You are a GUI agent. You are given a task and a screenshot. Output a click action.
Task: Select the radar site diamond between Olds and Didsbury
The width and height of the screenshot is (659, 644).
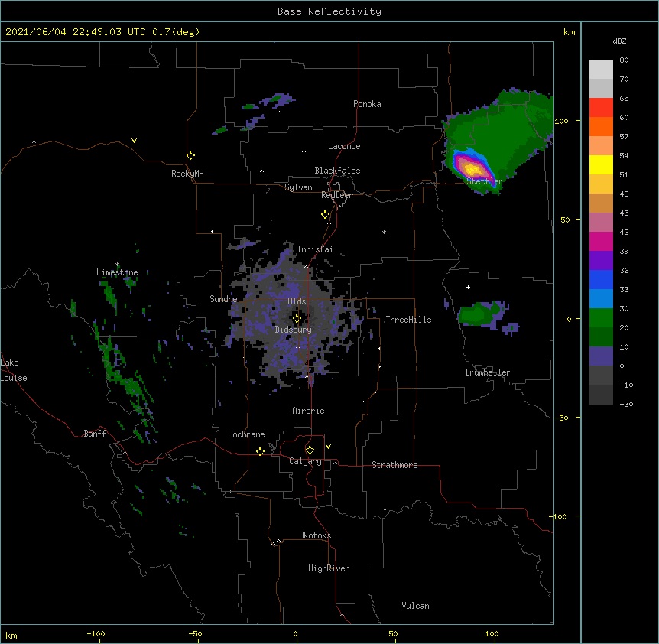297,319
